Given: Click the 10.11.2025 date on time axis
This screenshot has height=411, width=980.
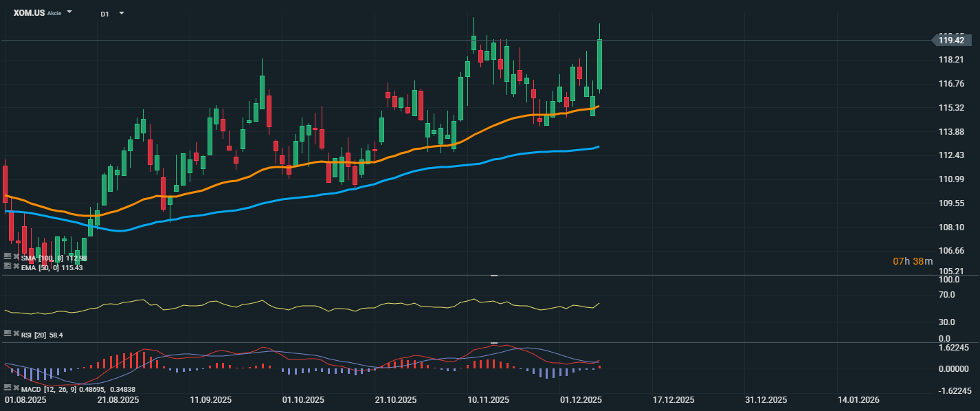Looking at the screenshot, I should point(488,399).
